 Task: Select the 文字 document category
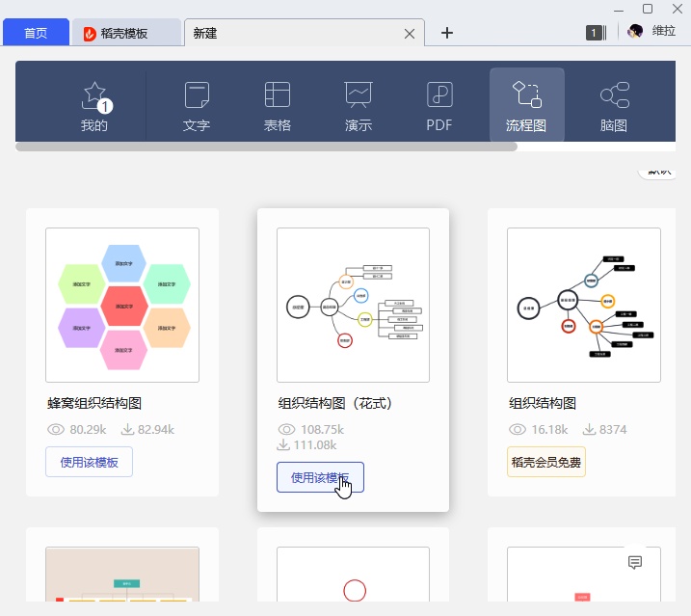pos(196,107)
